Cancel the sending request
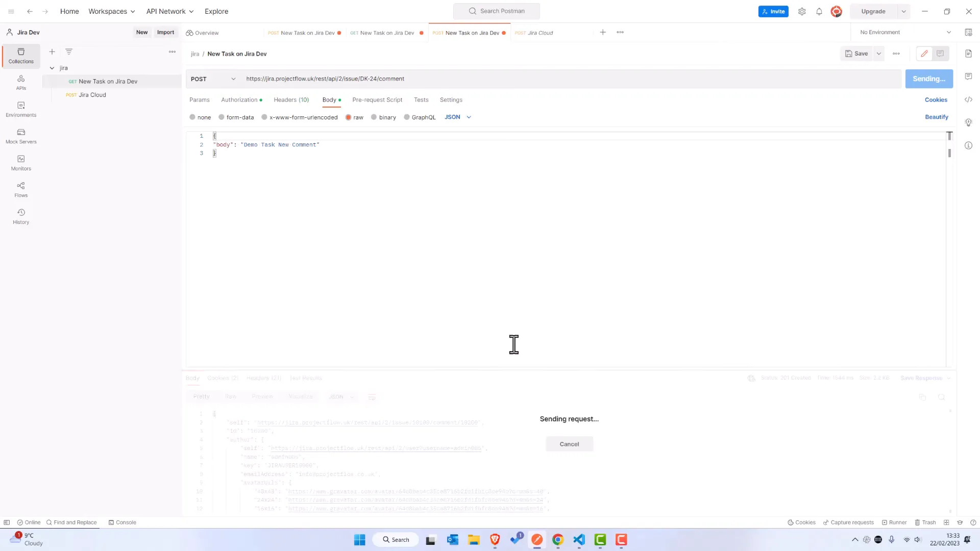The image size is (980, 551). (x=569, y=444)
